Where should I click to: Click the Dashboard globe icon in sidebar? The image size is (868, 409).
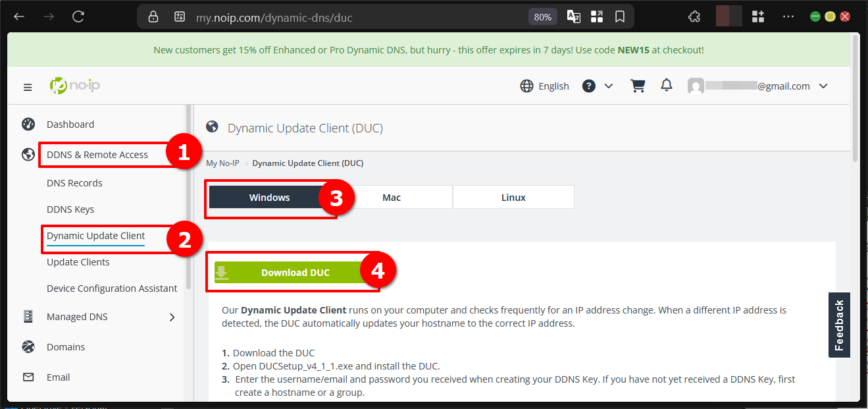click(28, 124)
